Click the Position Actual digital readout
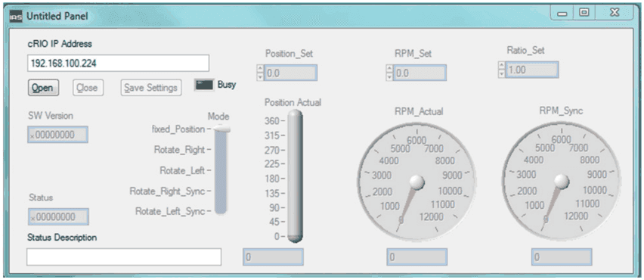The height and width of the screenshot is (280, 644). (x=273, y=257)
